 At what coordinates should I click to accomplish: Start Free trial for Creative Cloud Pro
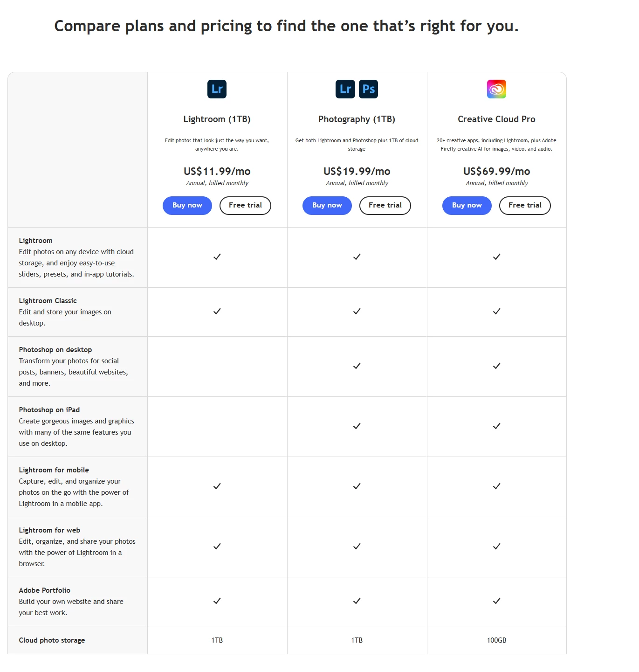[x=525, y=206]
